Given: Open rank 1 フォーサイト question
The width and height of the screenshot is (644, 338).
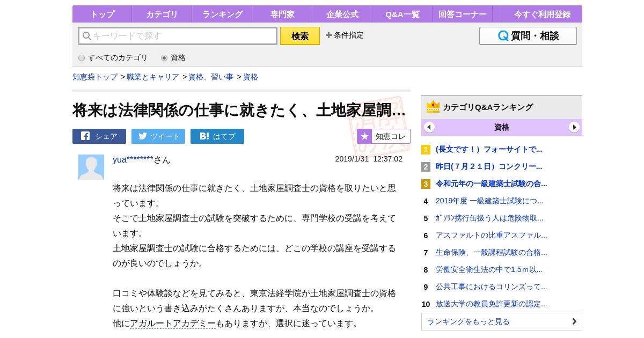Looking at the screenshot, I should pos(489,149).
